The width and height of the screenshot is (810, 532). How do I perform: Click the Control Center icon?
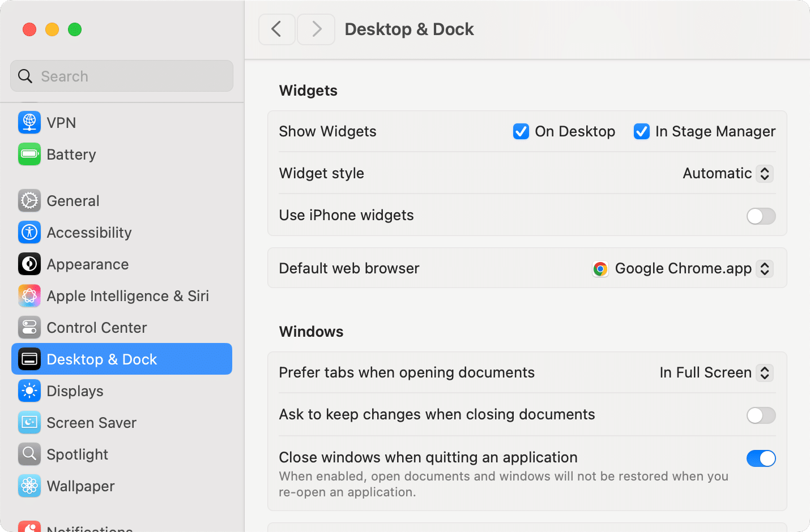(x=29, y=327)
